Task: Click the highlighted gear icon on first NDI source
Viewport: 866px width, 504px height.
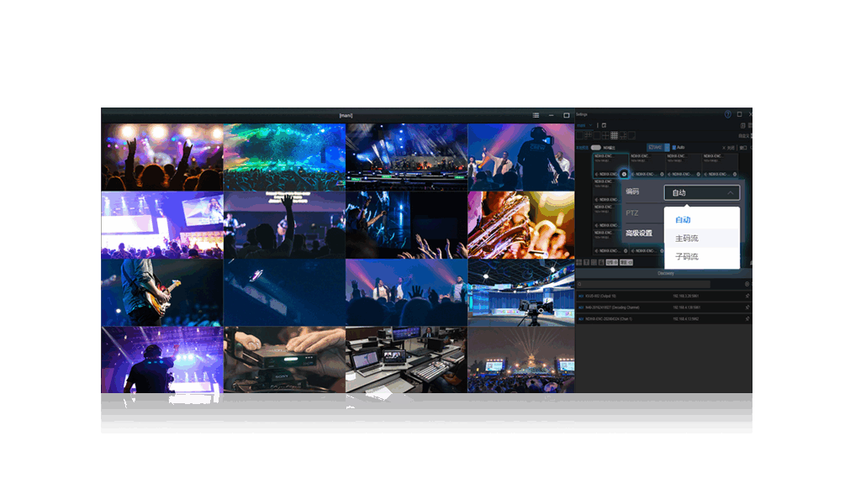Action: point(624,174)
